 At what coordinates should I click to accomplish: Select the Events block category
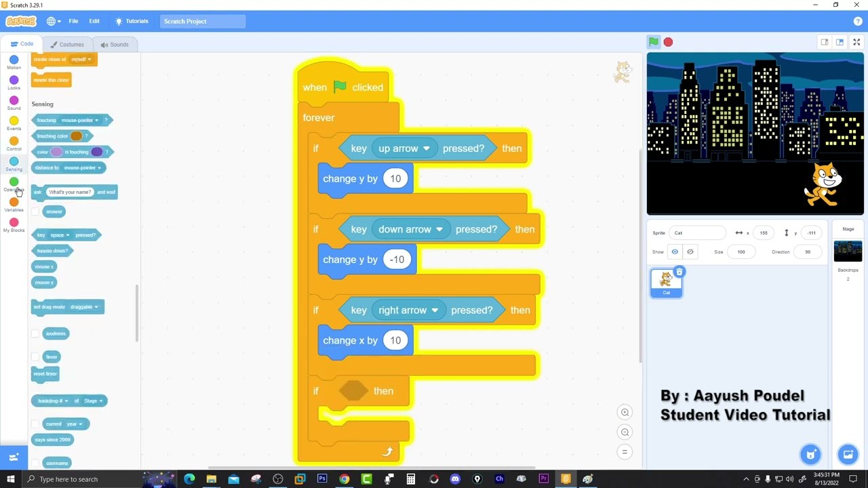pos(14,124)
